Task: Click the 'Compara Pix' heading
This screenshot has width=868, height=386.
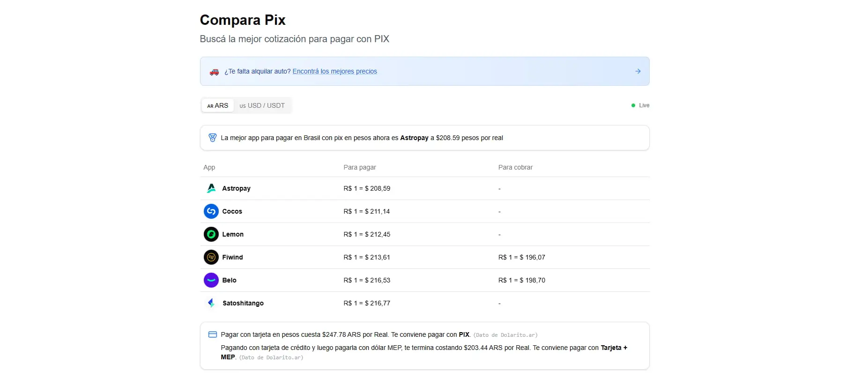Action: [x=243, y=20]
